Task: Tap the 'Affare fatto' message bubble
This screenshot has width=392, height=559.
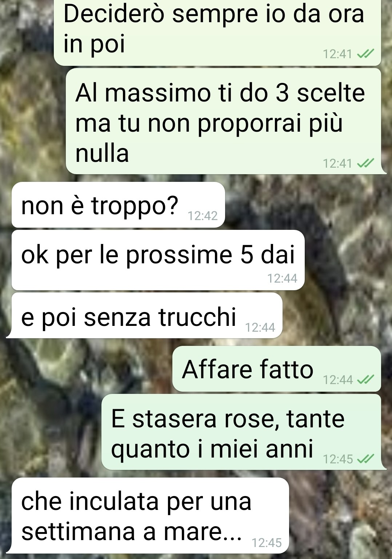Action: [x=277, y=369]
